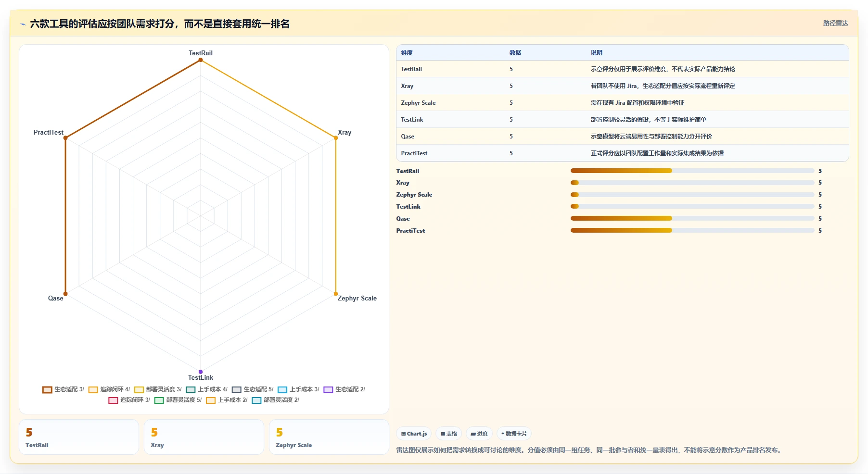Viewport: 868px width, 474px height.
Task: Click the TestLink label beside its progress bar
Action: 408,206
